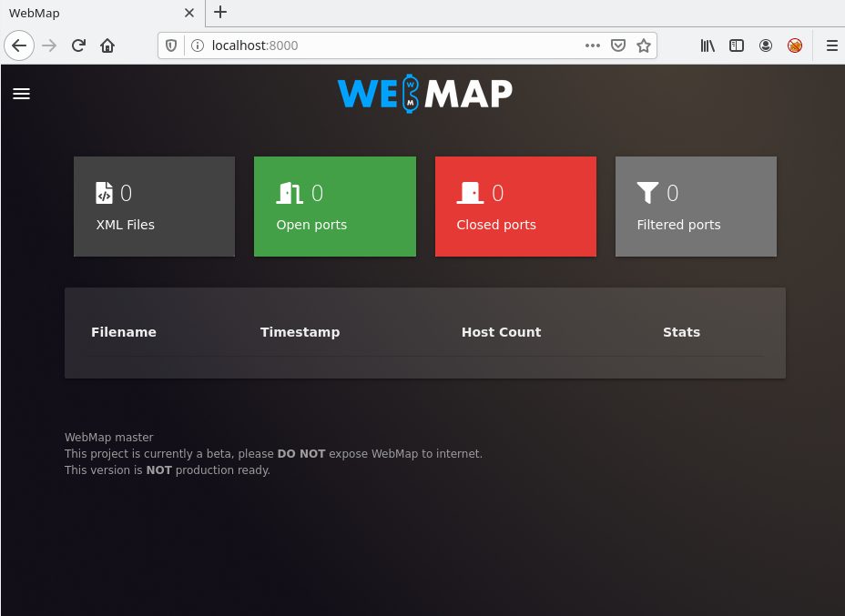Image resolution: width=845 pixels, height=616 pixels.
Task: Click the Filtered ports count value 0
Action: tap(673, 193)
